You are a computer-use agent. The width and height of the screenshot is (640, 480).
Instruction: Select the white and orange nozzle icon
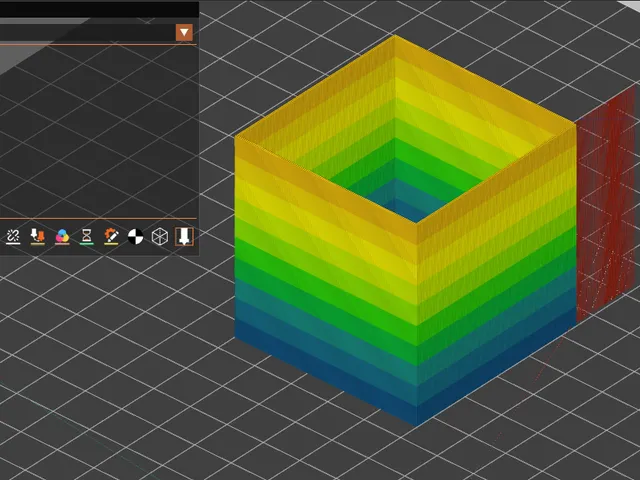tap(38, 236)
